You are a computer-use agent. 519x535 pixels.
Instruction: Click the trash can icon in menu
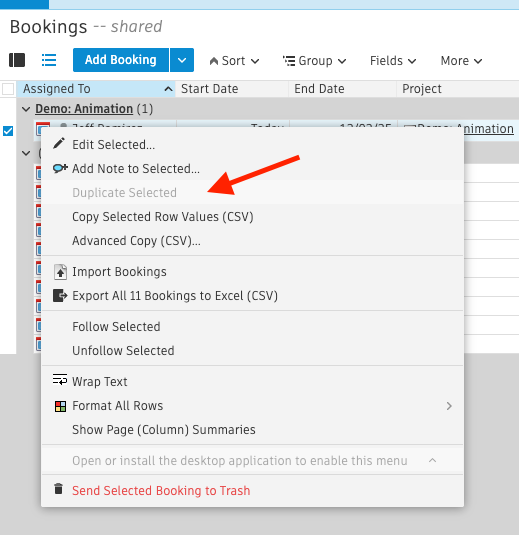click(59, 489)
